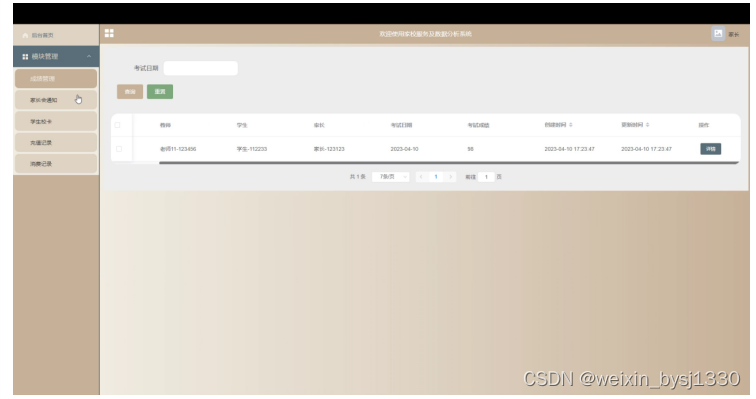Click the previous page arrow

[x=421, y=177]
